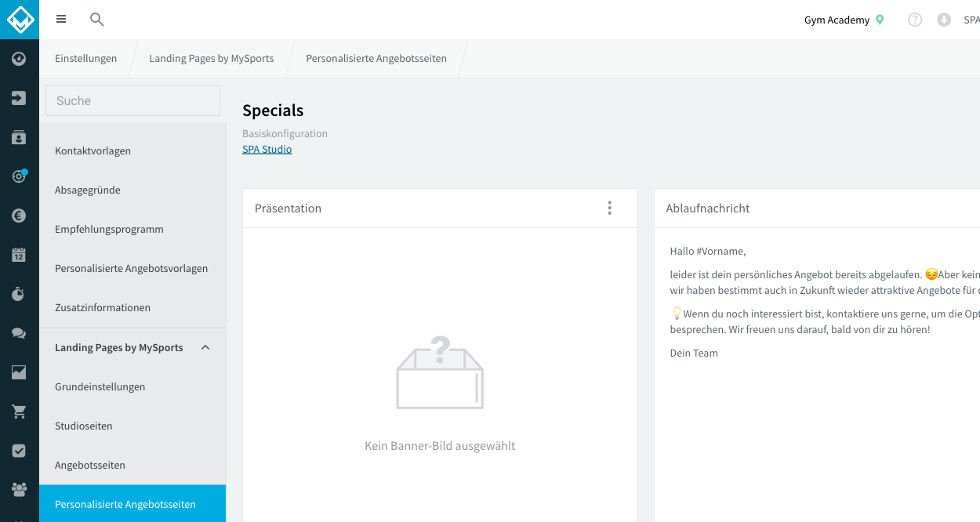This screenshot has height=522, width=980.
Task: Focus the Suche search field
Action: coord(133,100)
